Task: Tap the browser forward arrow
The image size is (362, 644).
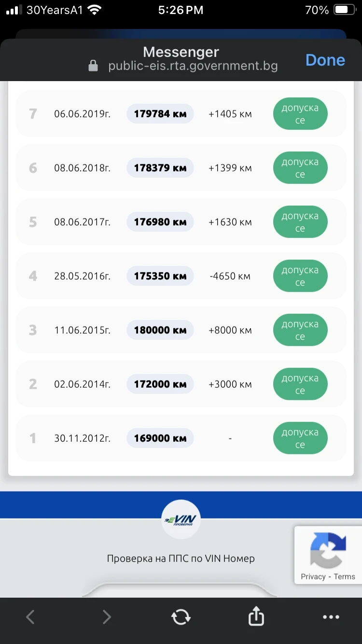Action: 107,616
